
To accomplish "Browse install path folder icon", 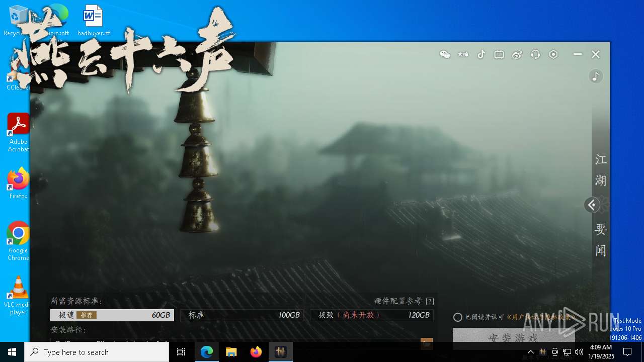I will pos(427,343).
